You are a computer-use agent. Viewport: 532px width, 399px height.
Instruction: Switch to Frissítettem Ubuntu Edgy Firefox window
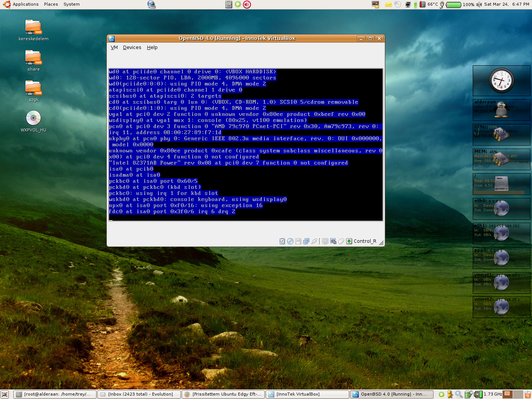223,394
